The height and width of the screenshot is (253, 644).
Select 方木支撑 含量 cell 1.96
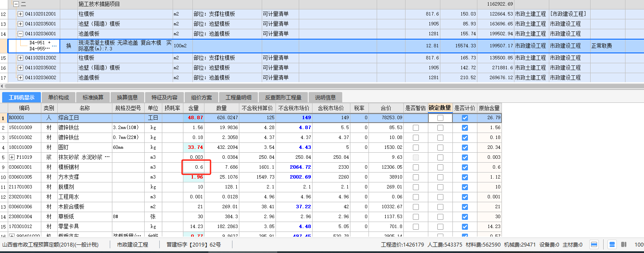[194, 177]
